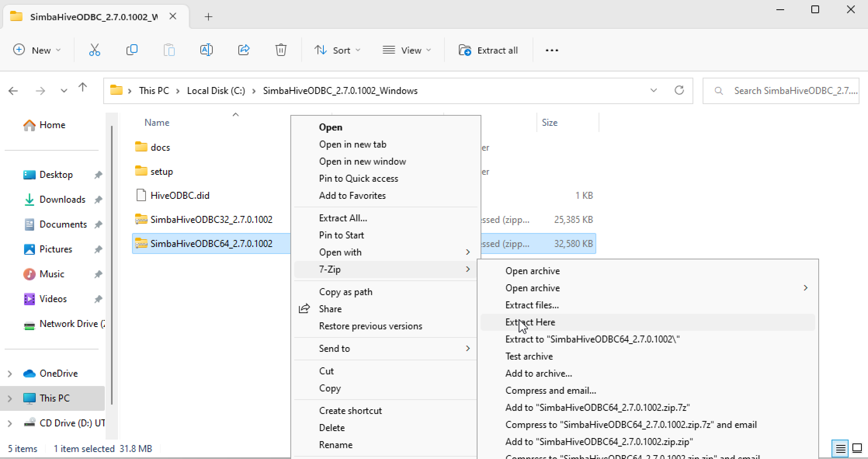The height and width of the screenshot is (459, 868).
Task: Click the Extract all toolbar button
Action: click(488, 50)
